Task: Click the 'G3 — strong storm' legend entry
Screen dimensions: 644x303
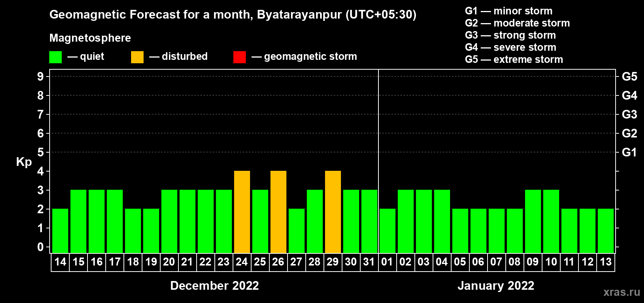Action: pos(510,35)
